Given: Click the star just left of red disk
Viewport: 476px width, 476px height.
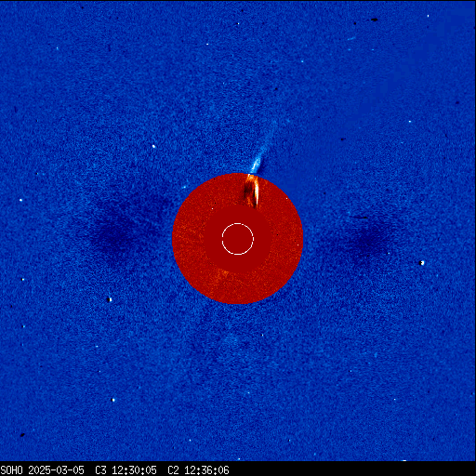Looking at the screenshot, I should tap(184, 187).
